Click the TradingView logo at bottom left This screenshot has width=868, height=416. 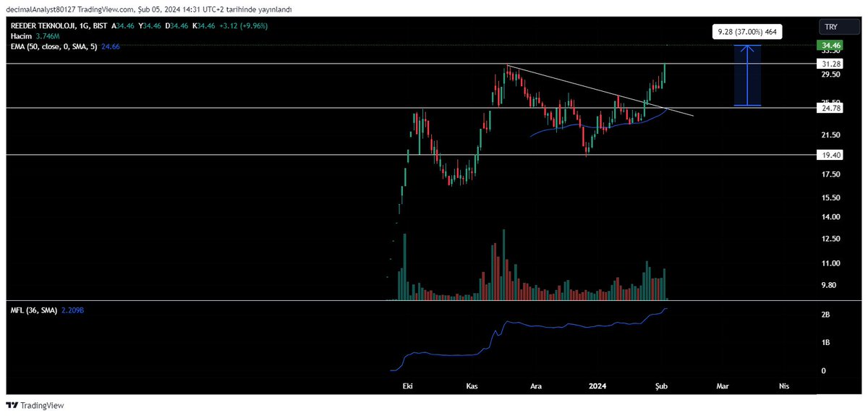click(35, 406)
